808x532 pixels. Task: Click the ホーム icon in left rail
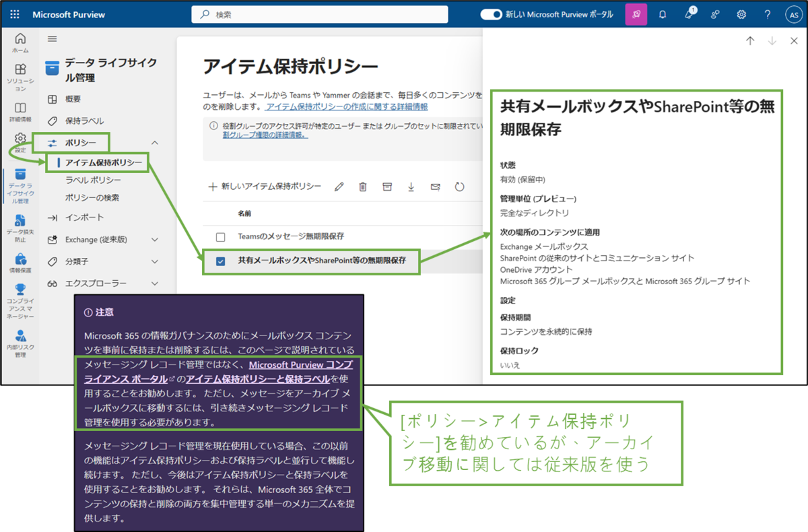[20, 43]
